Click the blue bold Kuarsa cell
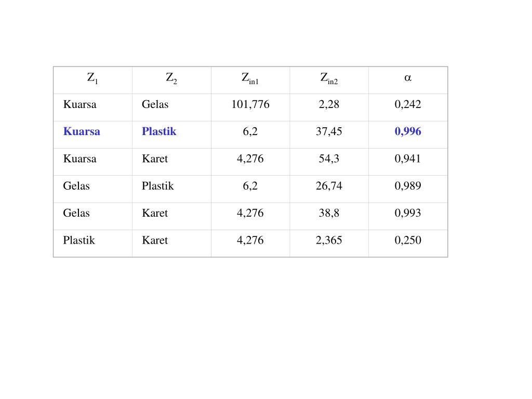The height and width of the screenshot is (399, 532). [82, 131]
